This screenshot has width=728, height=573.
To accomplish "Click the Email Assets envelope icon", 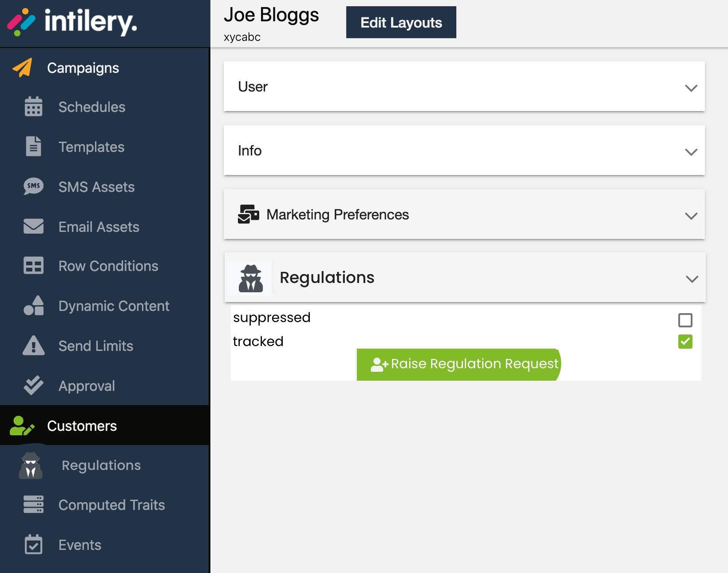I will tap(33, 226).
